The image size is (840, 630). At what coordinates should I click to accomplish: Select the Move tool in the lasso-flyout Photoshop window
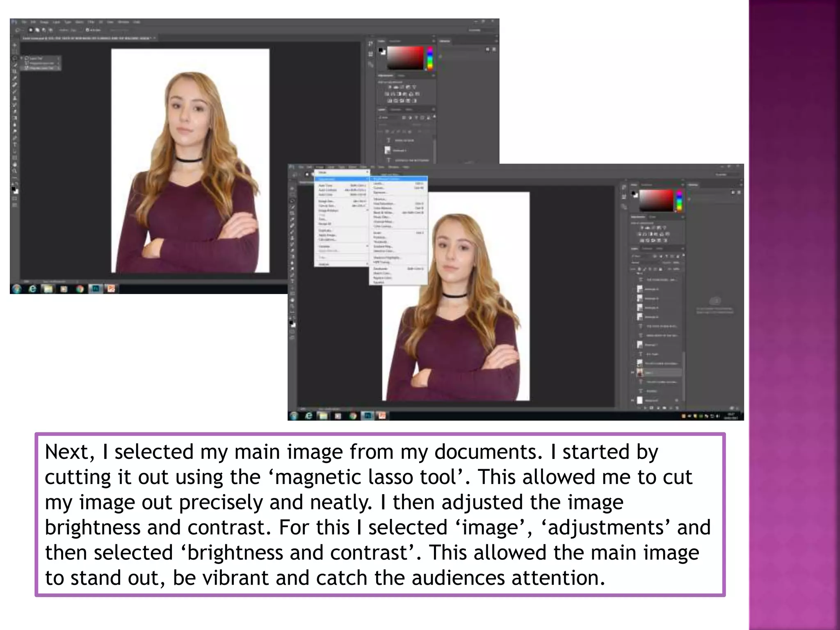pos(14,45)
